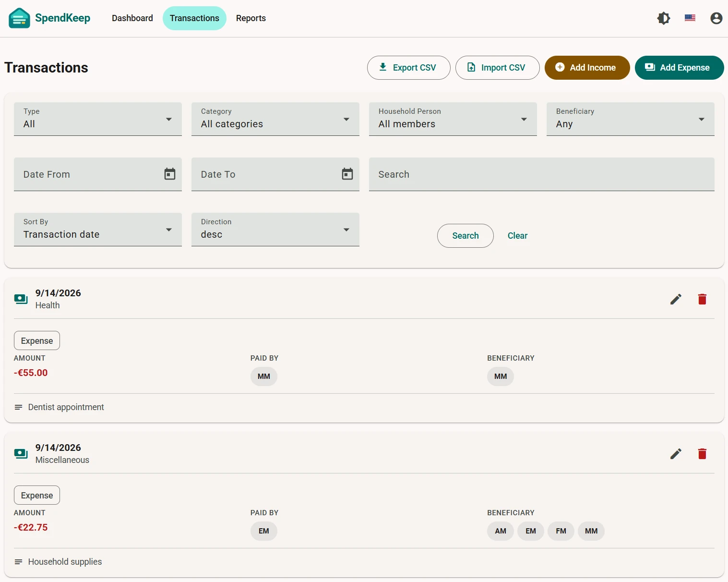The image size is (728, 582).
Task: Click the Export CSV button
Action: [409, 68]
